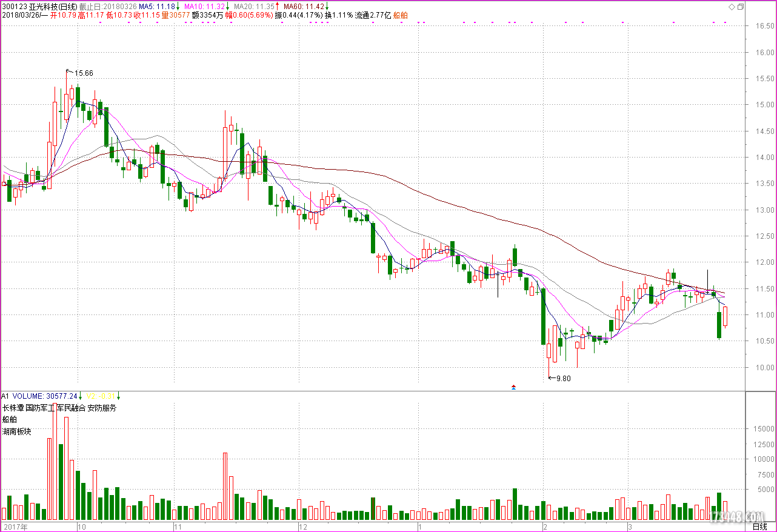
Task: Click the 高11.17 high price value
Action: point(92,15)
